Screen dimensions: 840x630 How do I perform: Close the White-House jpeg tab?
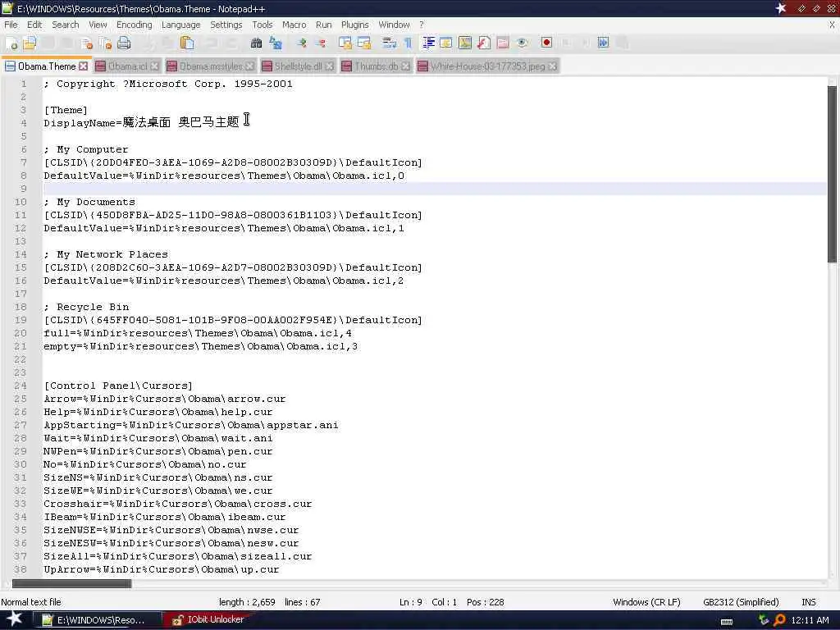552,66
